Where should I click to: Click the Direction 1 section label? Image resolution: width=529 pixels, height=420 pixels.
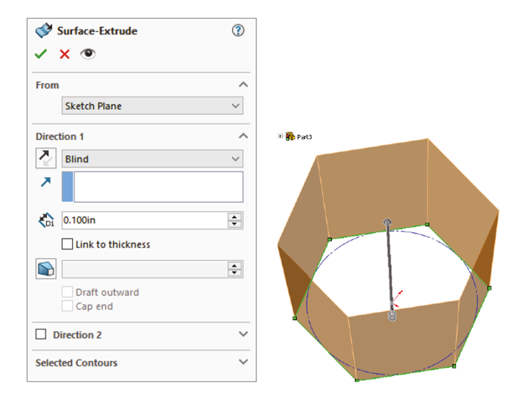(60, 136)
